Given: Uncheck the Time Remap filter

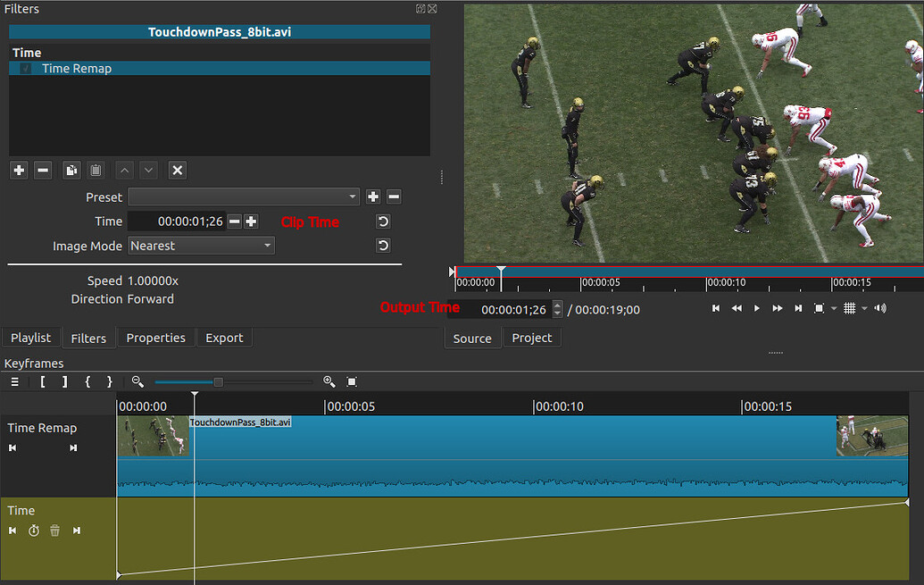Looking at the screenshot, I should coord(24,68).
